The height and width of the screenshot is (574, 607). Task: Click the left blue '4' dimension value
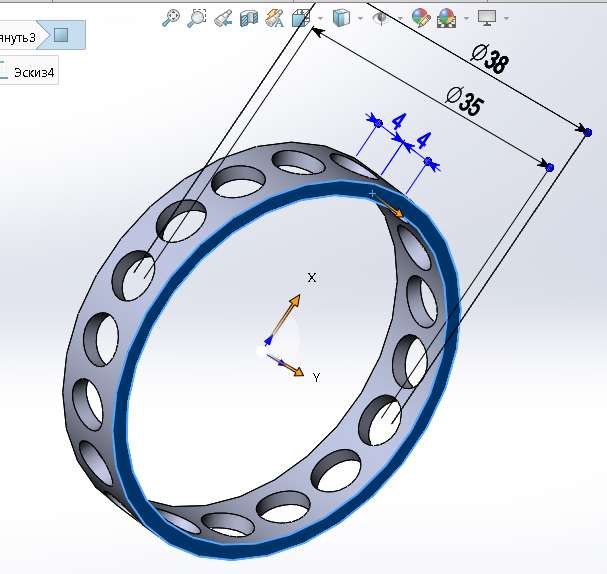pos(399,121)
